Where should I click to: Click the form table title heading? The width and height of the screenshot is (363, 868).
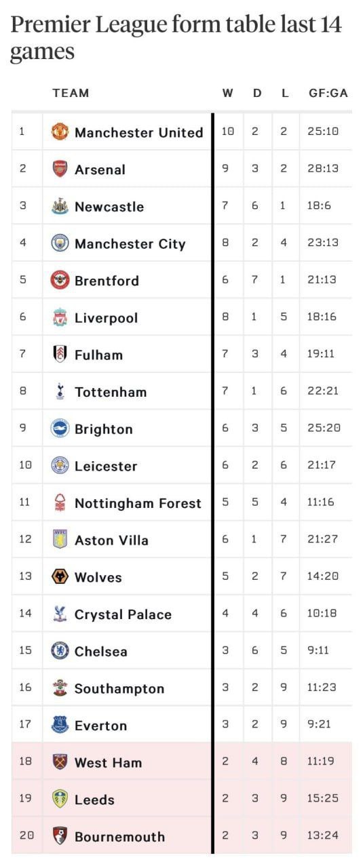coord(176,38)
